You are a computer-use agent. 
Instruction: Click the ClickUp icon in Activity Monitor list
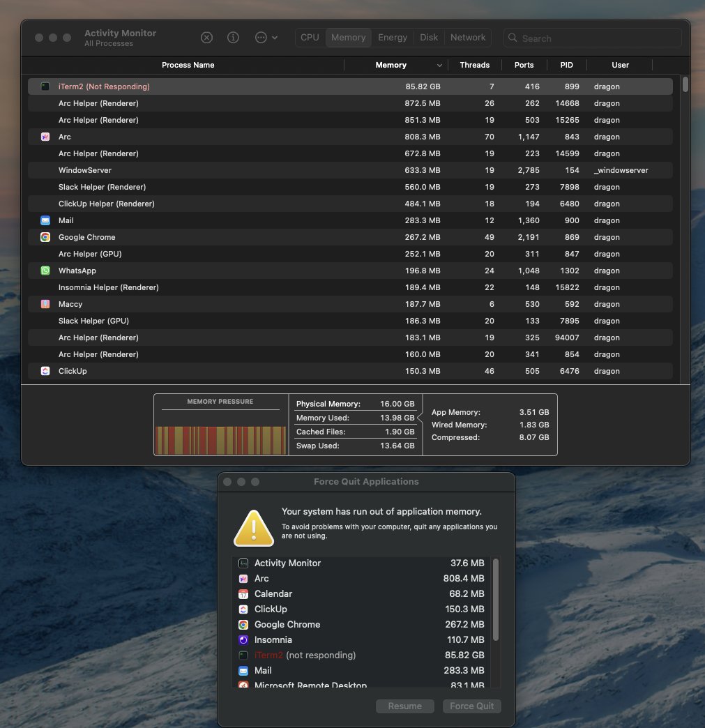pyautogui.click(x=45, y=370)
